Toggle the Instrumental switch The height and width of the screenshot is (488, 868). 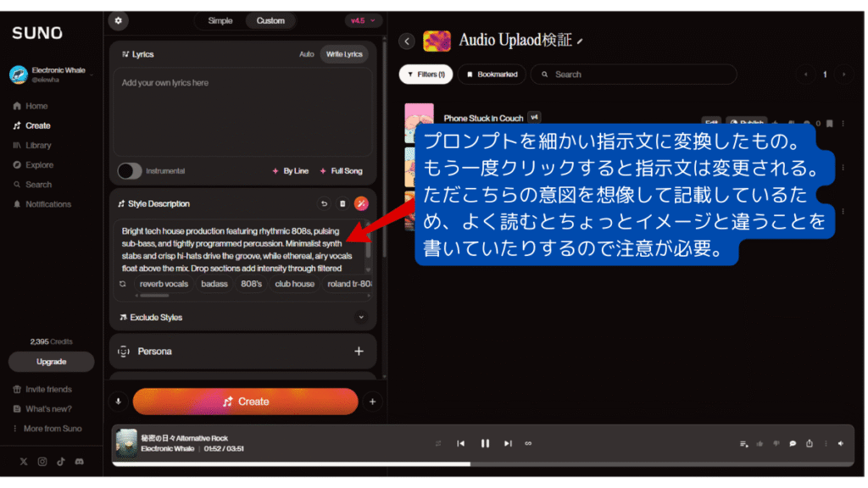[130, 171]
